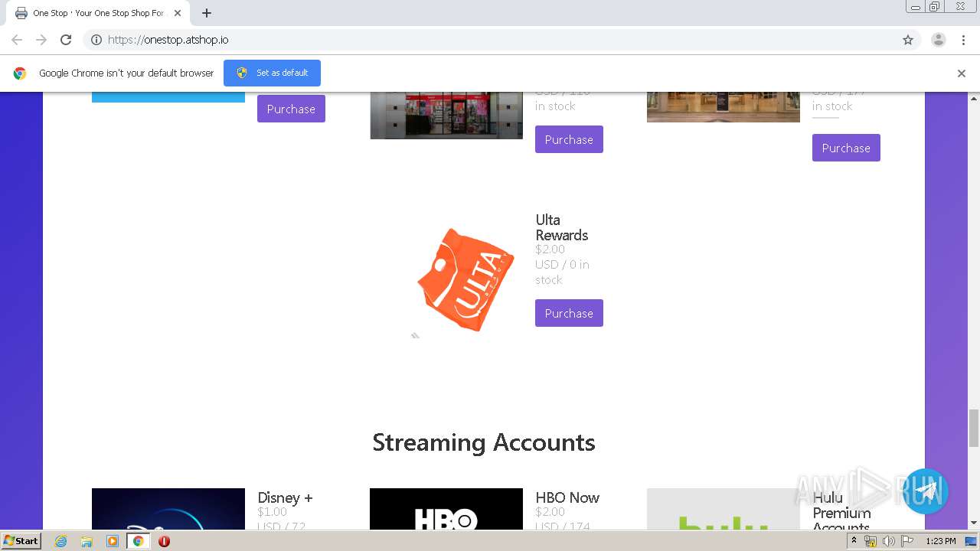980x551 pixels.
Task: Launch Internet Explorer from taskbar
Action: [x=61, y=541]
